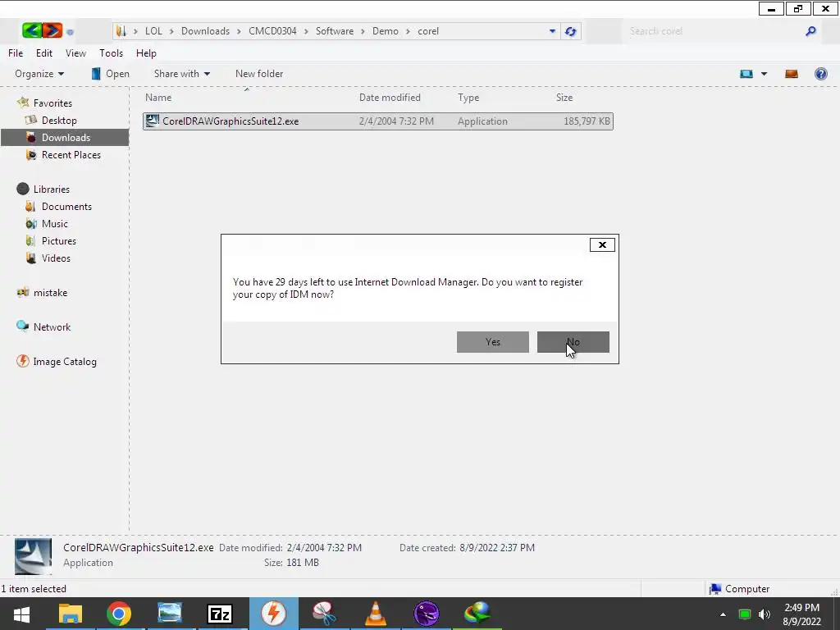Click CMCD0304 in the breadcrumb path
The image size is (840, 630).
tap(272, 31)
